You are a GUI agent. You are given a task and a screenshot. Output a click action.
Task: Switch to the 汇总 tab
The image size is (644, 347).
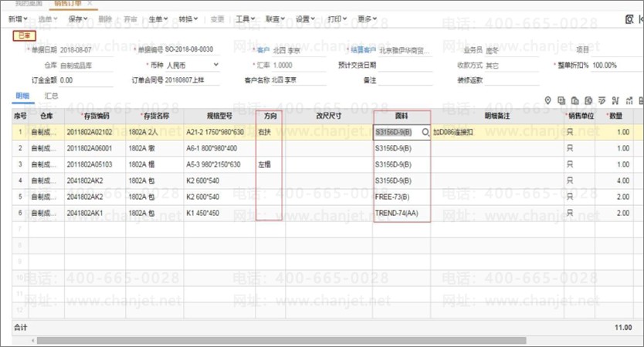click(51, 96)
